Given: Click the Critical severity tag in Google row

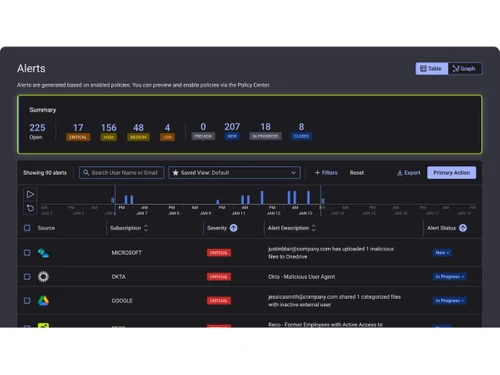Looking at the screenshot, I should pyautogui.click(x=219, y=301).
